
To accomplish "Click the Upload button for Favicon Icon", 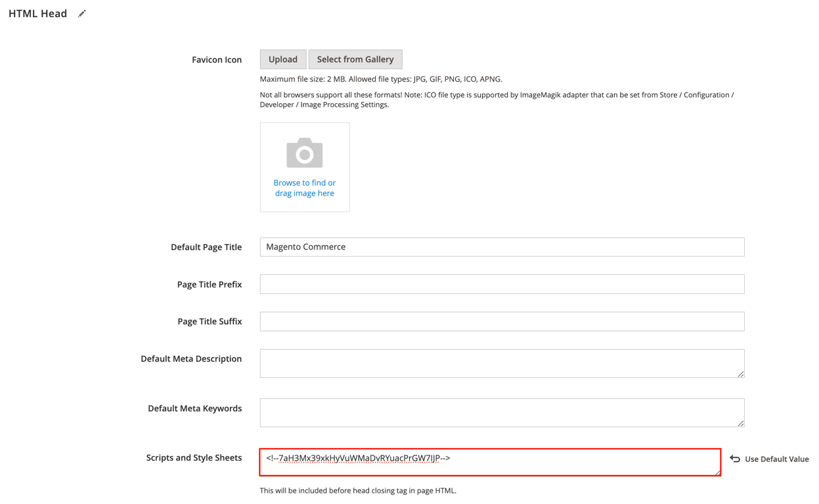I will (282, 59).
